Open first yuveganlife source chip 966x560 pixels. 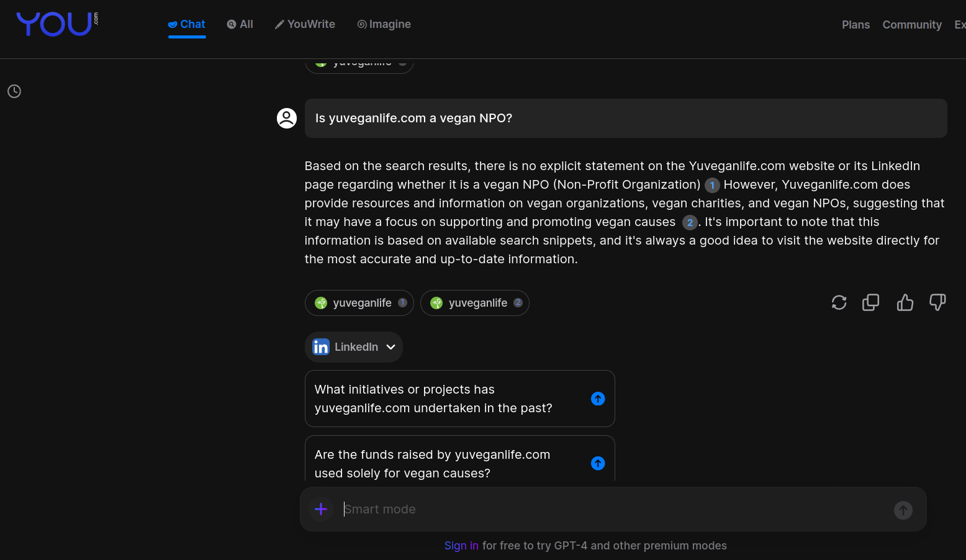pos(359,303)
